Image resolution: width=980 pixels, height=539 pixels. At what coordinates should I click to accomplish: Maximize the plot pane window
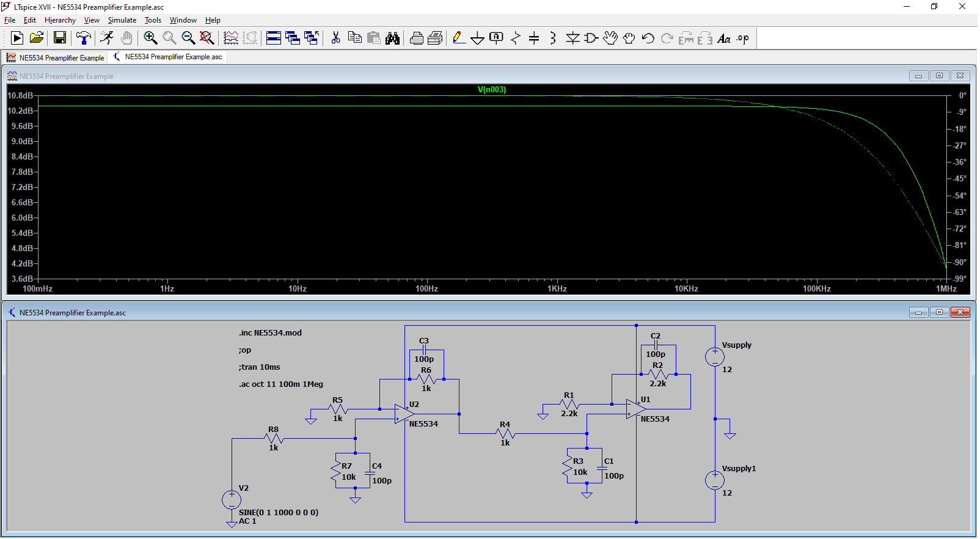[939, 76]
